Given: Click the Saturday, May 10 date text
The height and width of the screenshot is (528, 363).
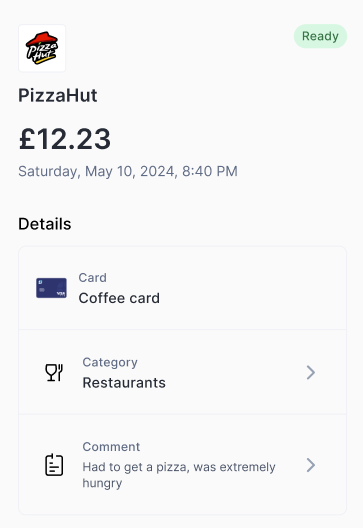Looking at the screenshot, I should [128, 171].
